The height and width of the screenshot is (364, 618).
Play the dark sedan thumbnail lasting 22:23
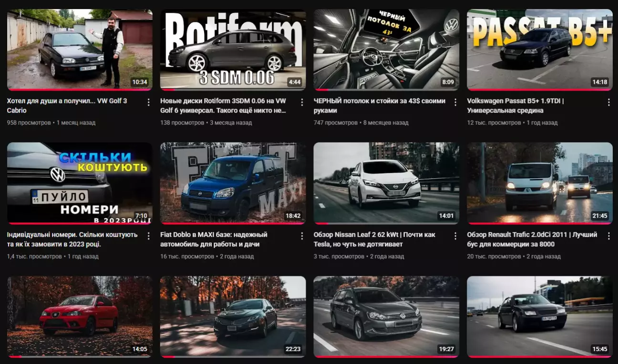233,317
